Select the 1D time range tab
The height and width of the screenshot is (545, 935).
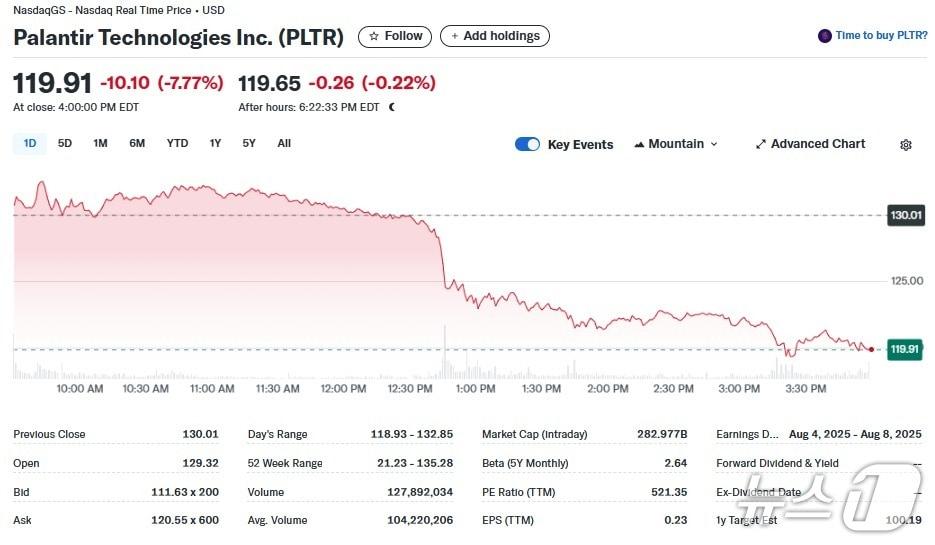tap(30, 143)
